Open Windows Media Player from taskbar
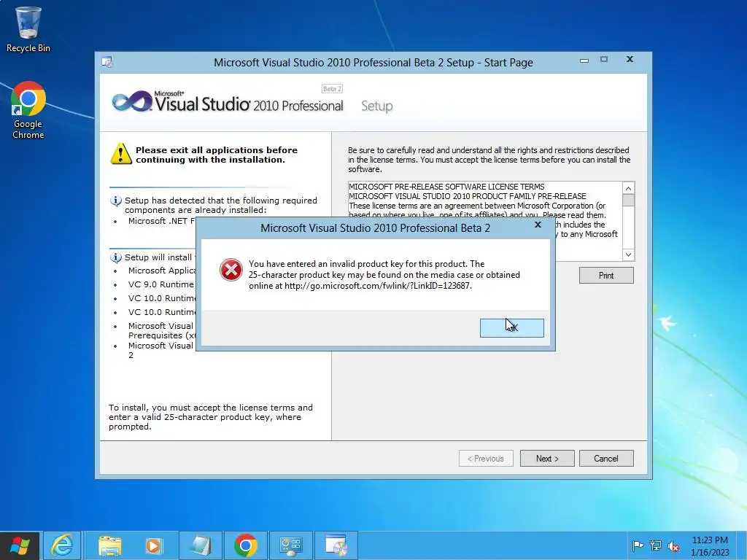The width and height of the screenshot is (747, 560). (154, 545)
